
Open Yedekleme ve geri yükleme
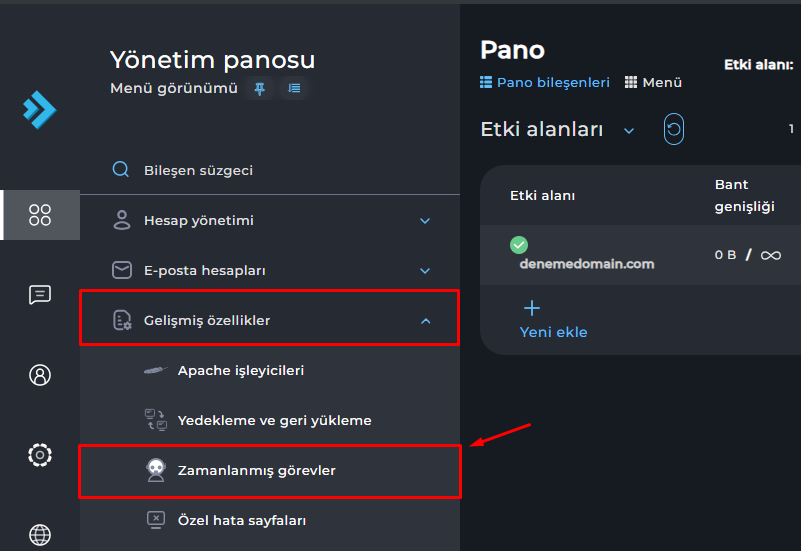274,420
